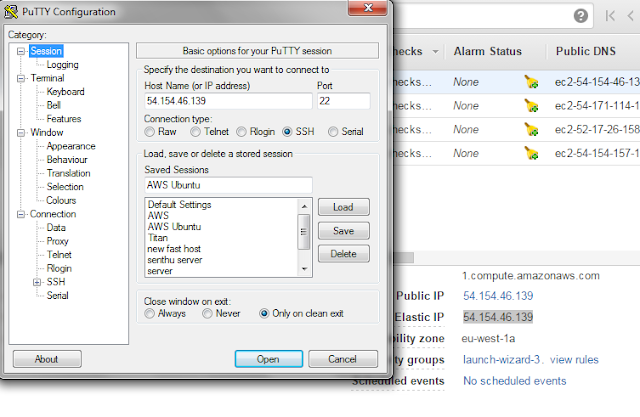Image resolution: width=640 pixels, height=417 pixels.
Task: Select new fast host saved session
Action: tap(174, 248)
